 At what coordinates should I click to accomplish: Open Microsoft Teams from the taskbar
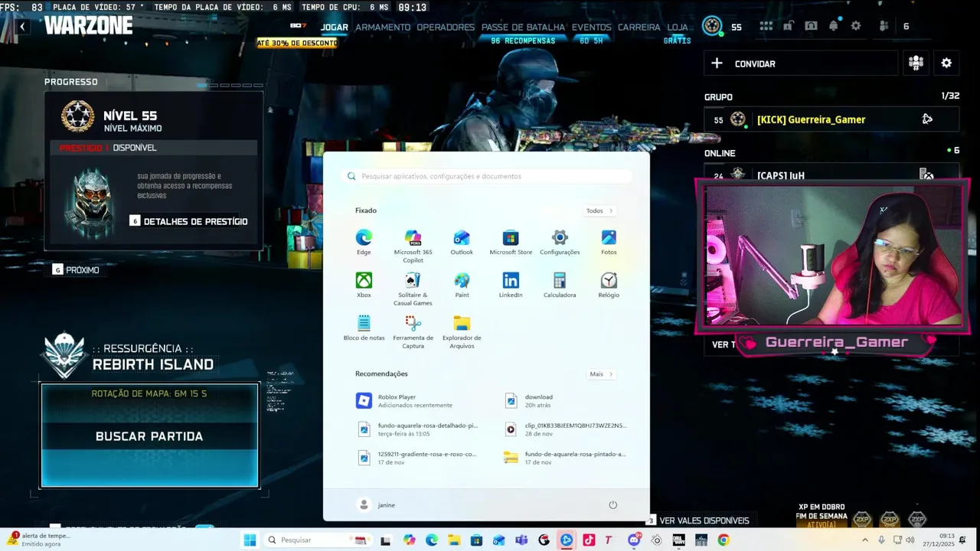[521, 540]
